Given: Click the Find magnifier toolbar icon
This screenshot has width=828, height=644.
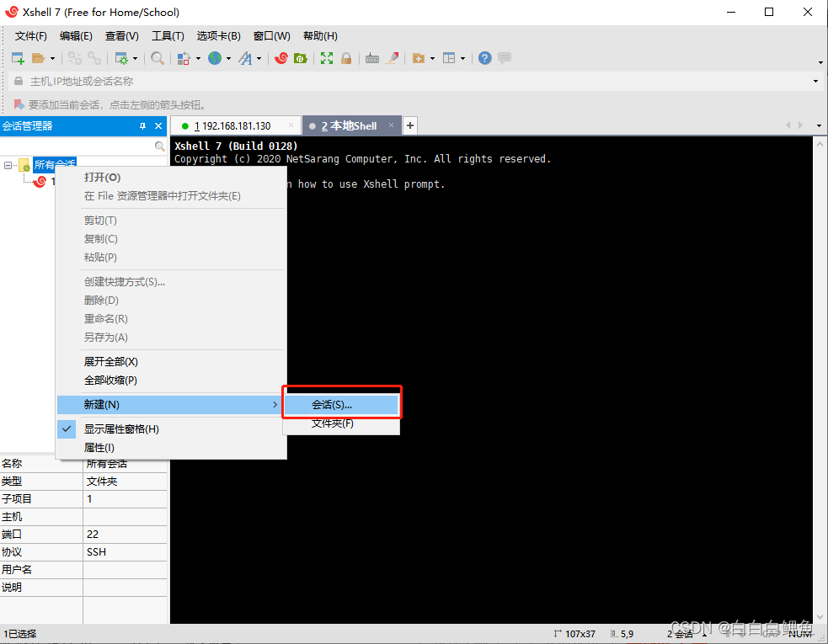Looking at the screenshot, I should pos(158,58).
